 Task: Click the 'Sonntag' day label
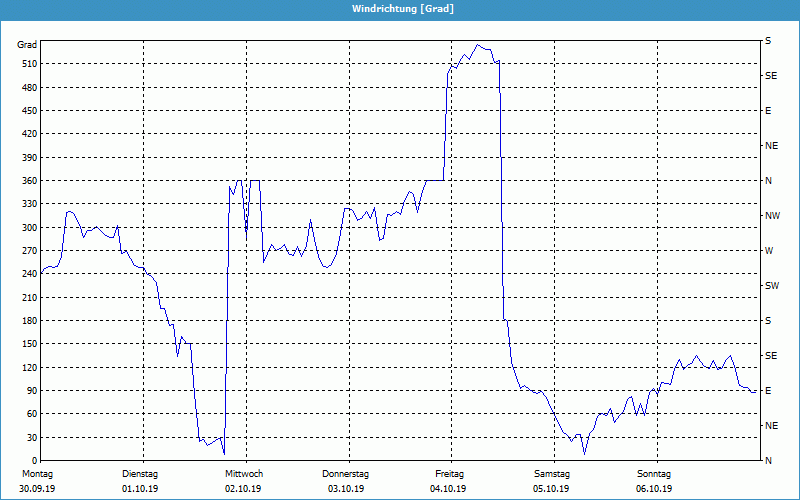[654, 474]
